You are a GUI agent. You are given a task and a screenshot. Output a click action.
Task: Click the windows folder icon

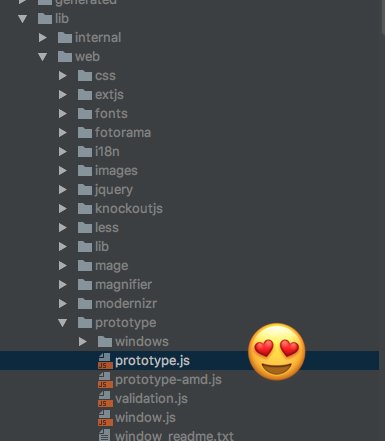pyautogui.click(x=105, y=341)
